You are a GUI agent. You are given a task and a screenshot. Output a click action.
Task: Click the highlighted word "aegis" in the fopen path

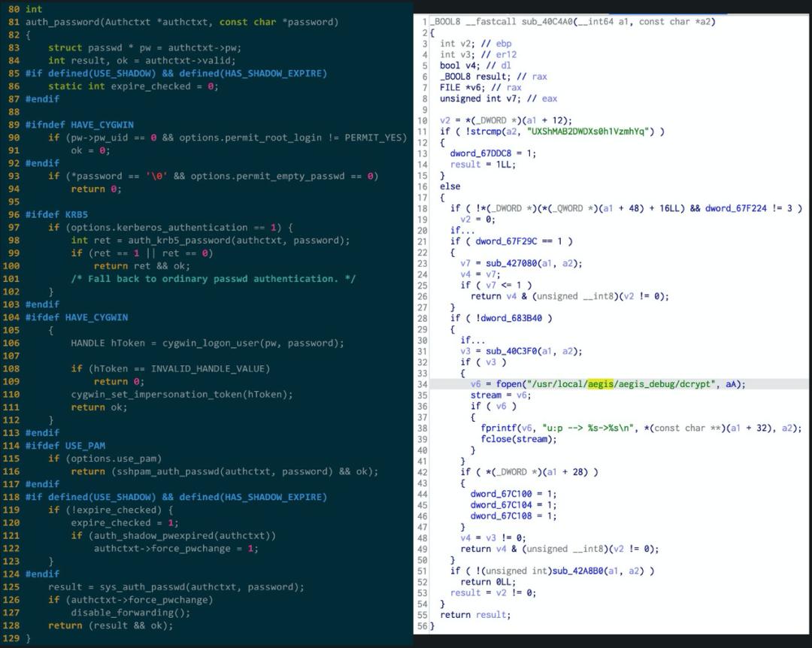click(x=600, y=384)
